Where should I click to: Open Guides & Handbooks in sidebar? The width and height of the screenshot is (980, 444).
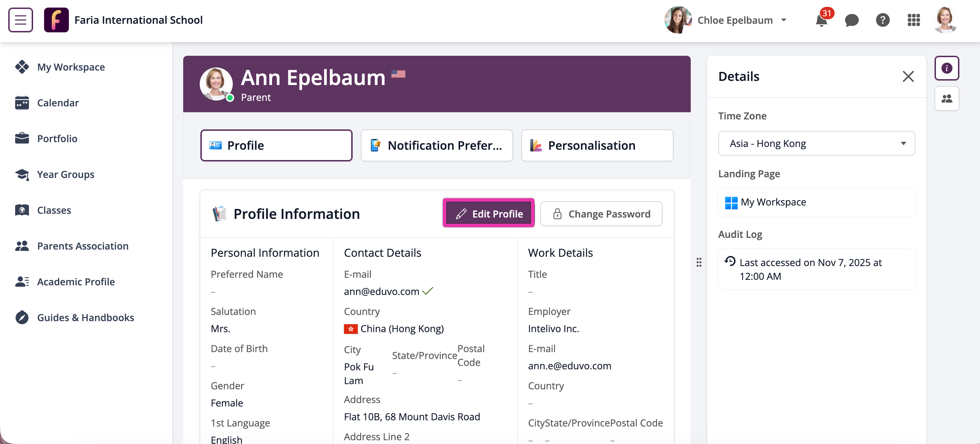pos(85,318)
